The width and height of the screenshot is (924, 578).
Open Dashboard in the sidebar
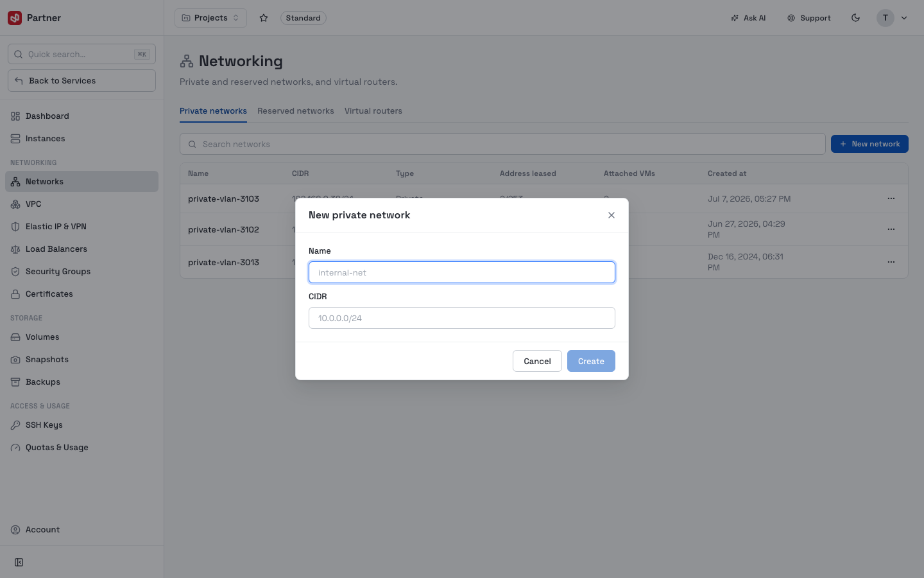pos(81,116)
